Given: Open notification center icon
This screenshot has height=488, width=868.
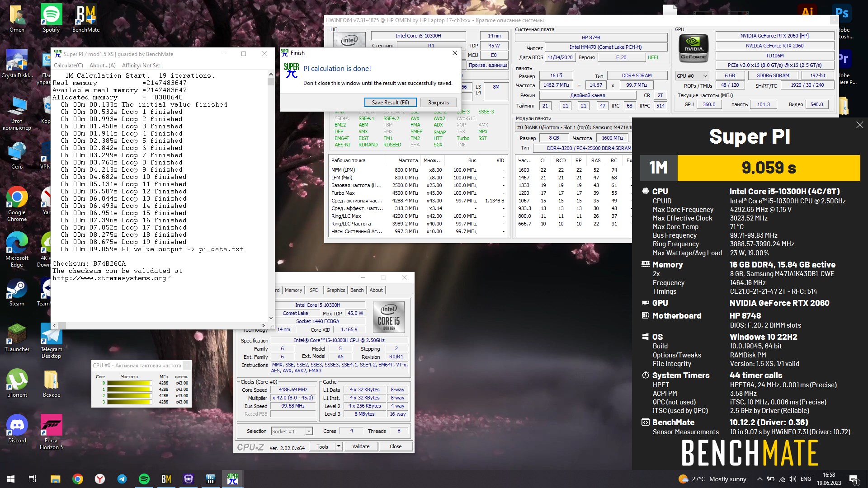Looking at the screenshot, I should (854, 479).
